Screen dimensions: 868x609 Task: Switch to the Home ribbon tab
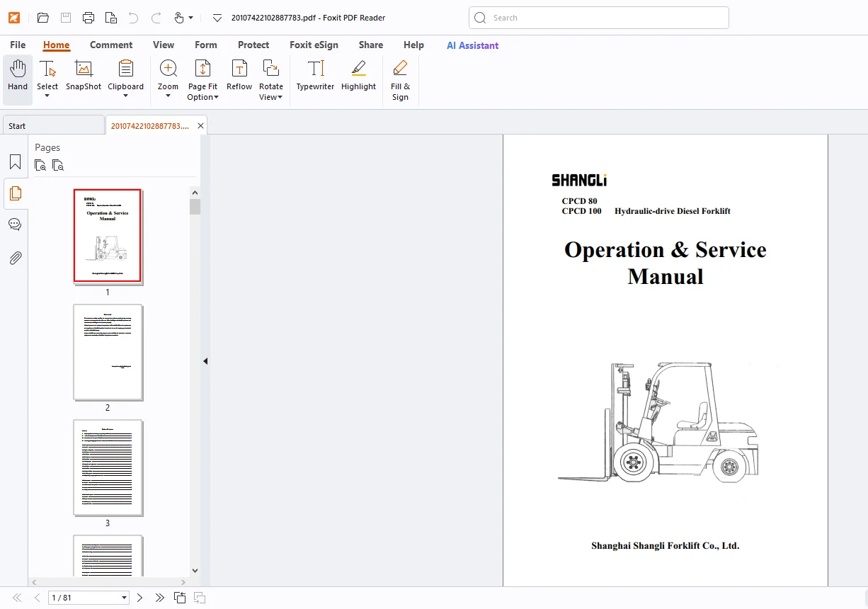56,45
